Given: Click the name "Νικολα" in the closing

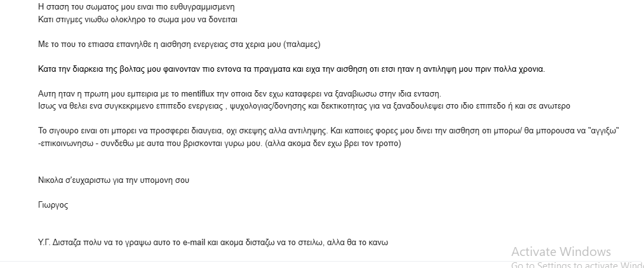Looking at the screenshot, I should pyautogui.click(x=52, y=180).
